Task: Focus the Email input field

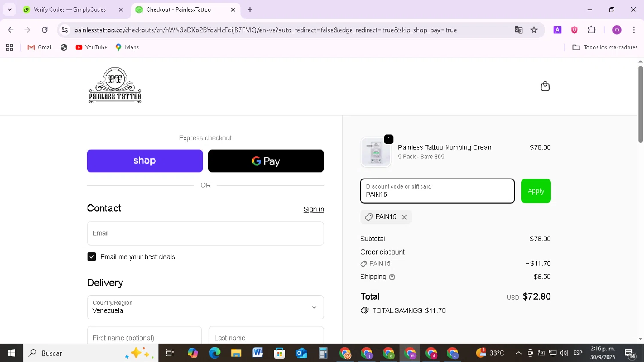Action: (206, 234)
